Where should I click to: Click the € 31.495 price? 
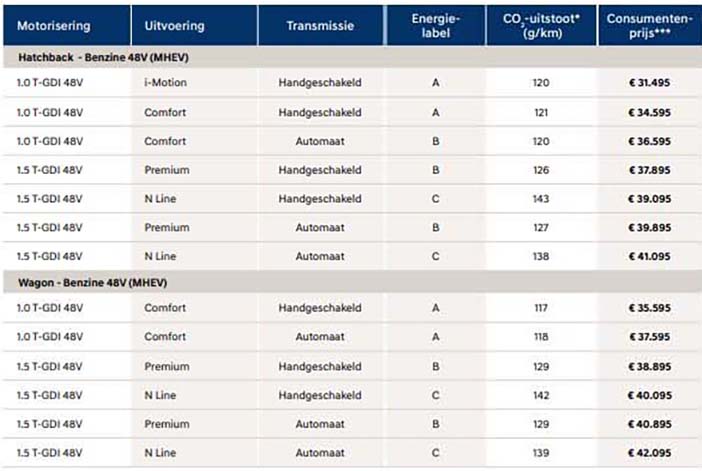click(649, 82)
